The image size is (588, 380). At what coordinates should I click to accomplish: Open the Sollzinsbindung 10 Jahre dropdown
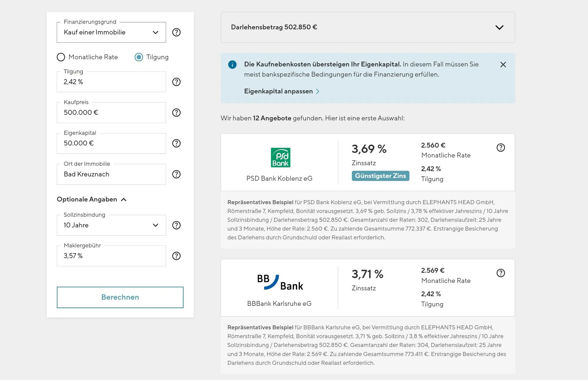tap(111, 225)
